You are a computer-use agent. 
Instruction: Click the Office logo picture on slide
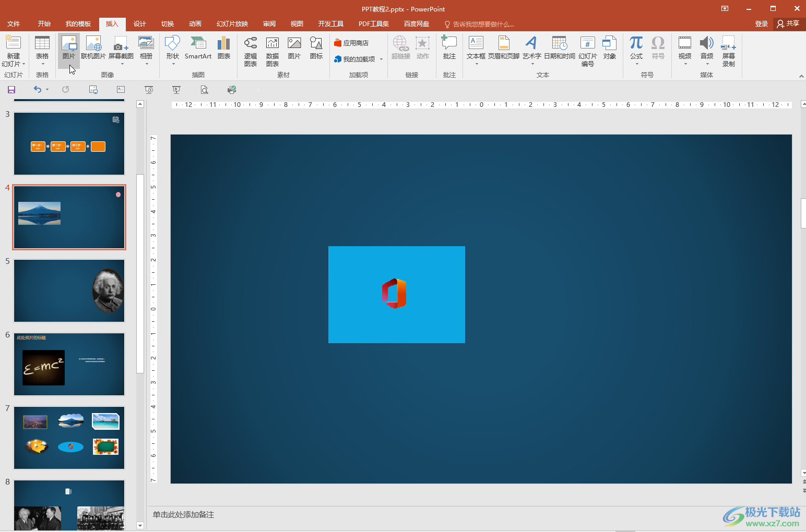397,295
